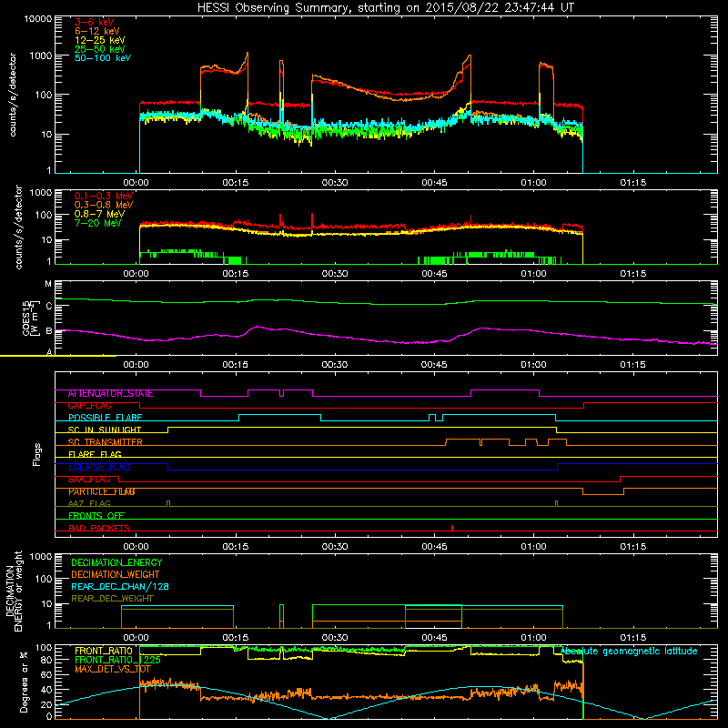Screen dimensions: 728x728
Task: Select the MAX_DET_VS_TOT legend label
Action: (x=112, y=669)
